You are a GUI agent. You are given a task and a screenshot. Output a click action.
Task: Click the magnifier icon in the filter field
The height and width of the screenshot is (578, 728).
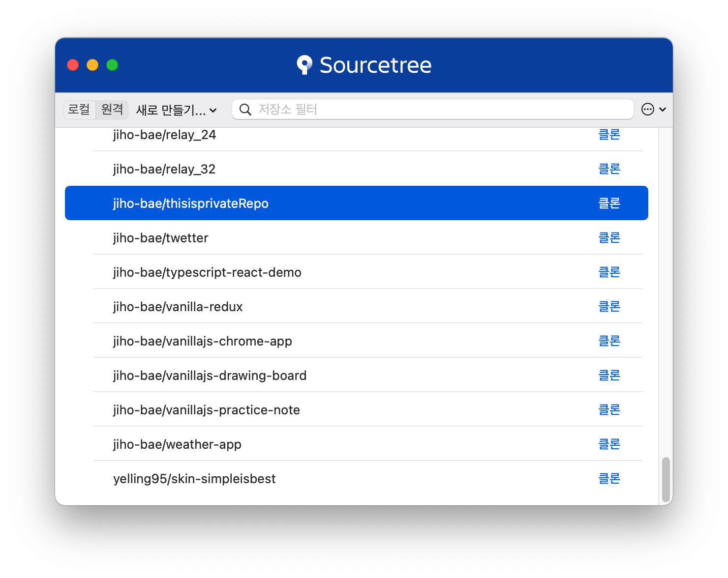(245, 109)
